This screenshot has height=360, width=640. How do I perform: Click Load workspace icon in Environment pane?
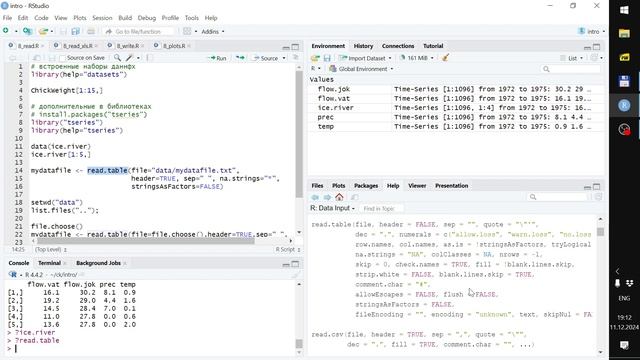(x=315, y=58)
